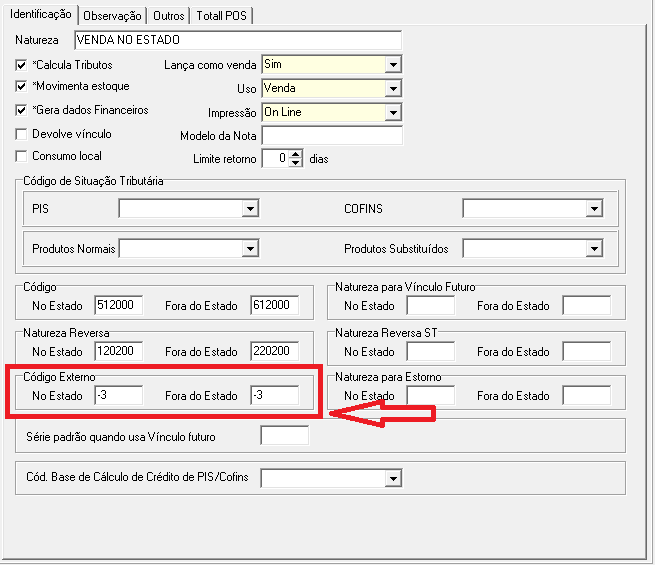Viewport: 655px width, 565px height.
Task: Open the Uso dropdown
Action: [393, 89]
